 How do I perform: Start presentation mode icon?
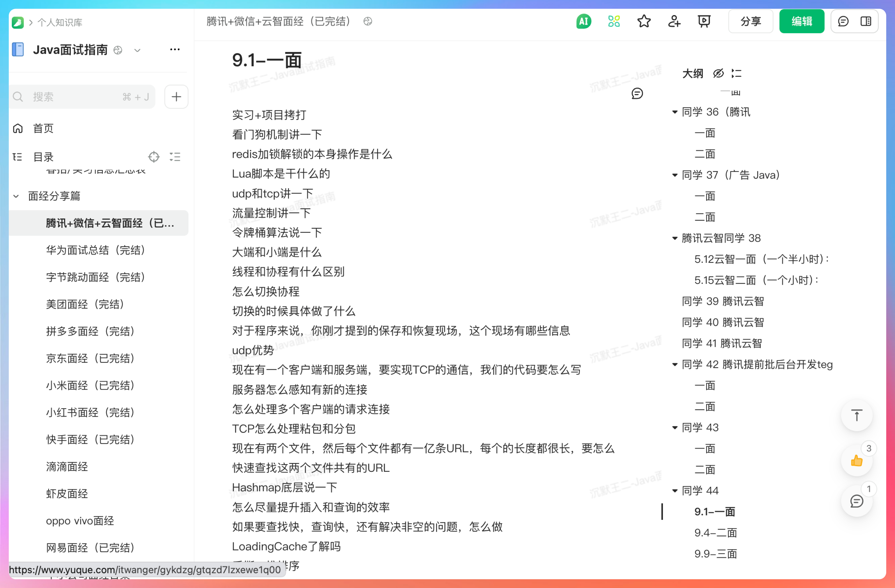704,21
